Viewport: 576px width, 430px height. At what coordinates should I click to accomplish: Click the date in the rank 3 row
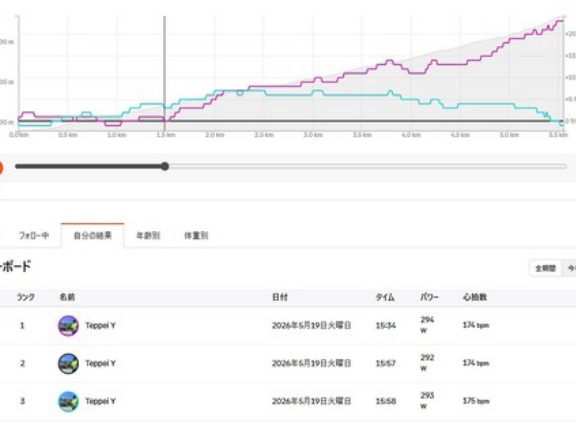[312, 401]
